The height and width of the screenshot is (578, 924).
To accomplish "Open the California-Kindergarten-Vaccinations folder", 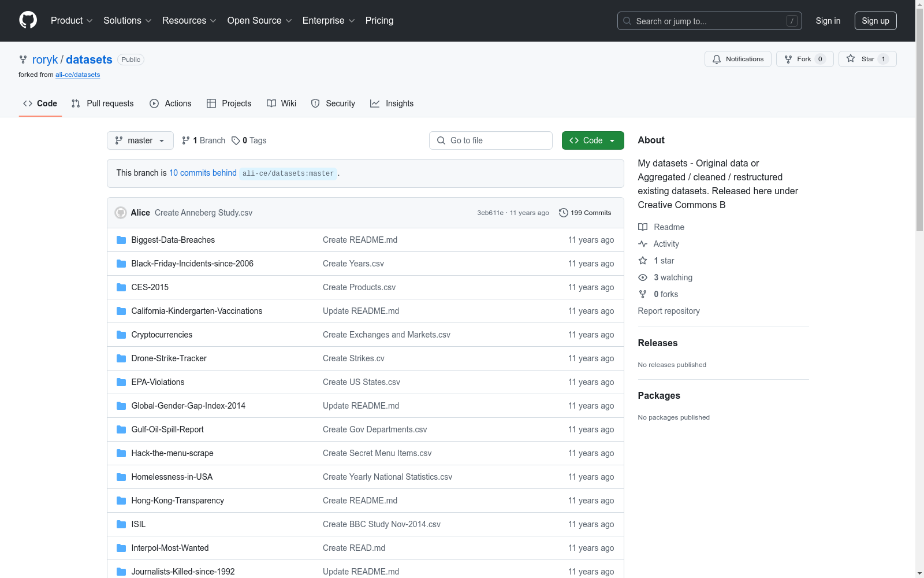I will pos(197,311).
